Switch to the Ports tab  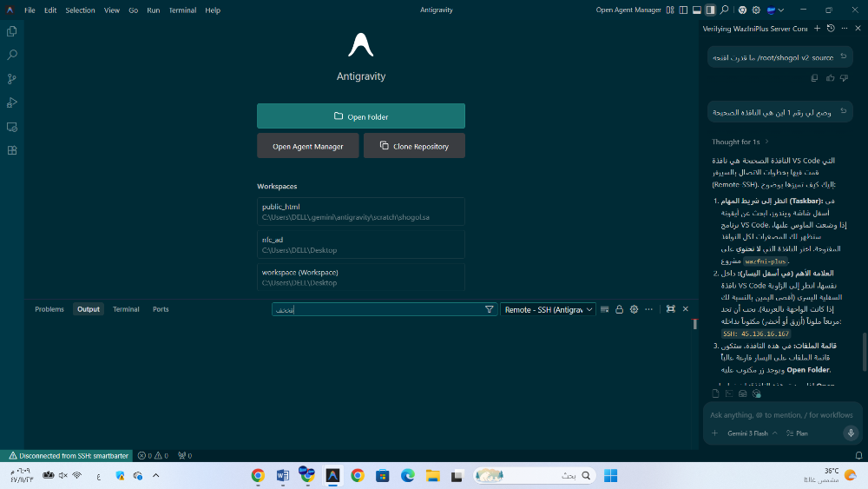[x=161, y=309]
